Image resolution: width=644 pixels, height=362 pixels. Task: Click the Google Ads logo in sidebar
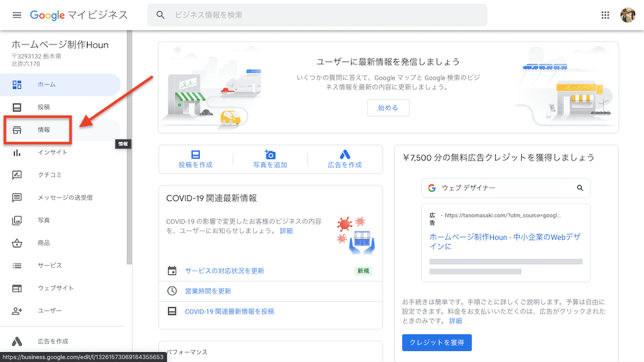17,341
